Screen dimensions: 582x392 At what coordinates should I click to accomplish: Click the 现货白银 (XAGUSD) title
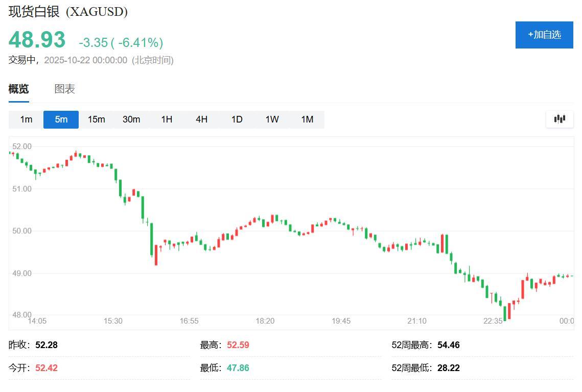68,12
